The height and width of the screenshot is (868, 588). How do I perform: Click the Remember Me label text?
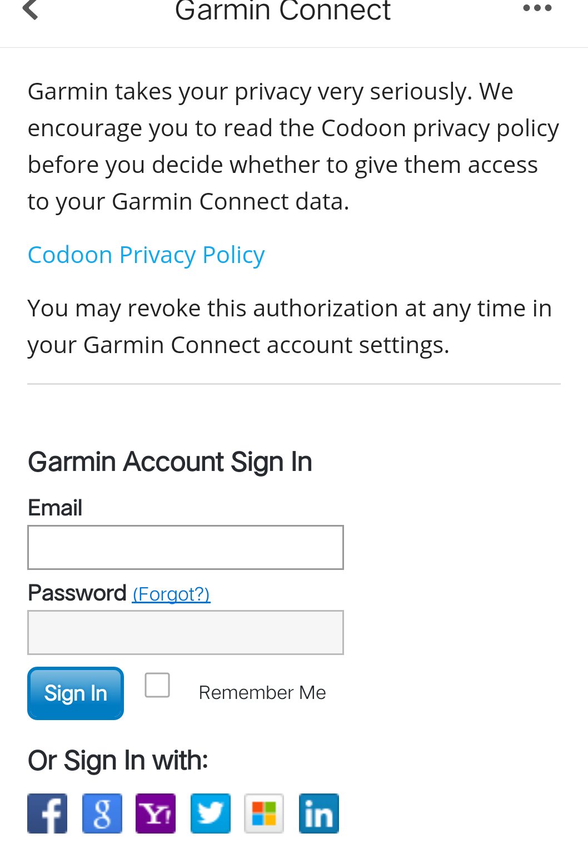[262, 693]
